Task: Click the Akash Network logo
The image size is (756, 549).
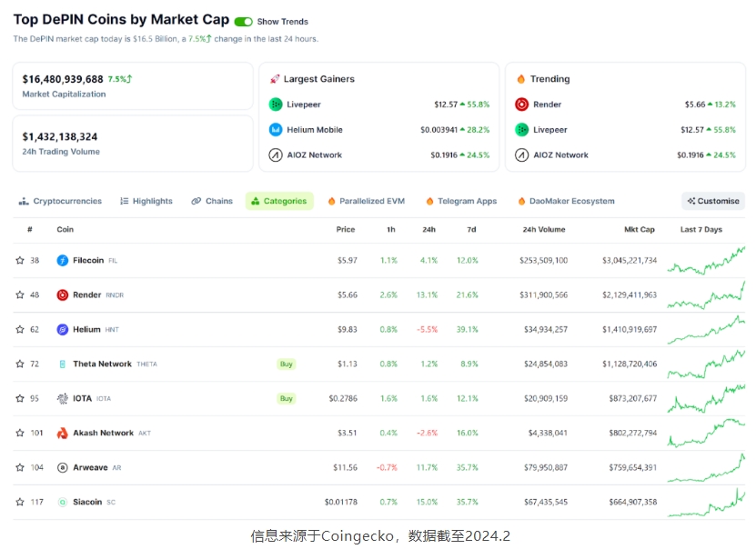Action: (63, 433)
